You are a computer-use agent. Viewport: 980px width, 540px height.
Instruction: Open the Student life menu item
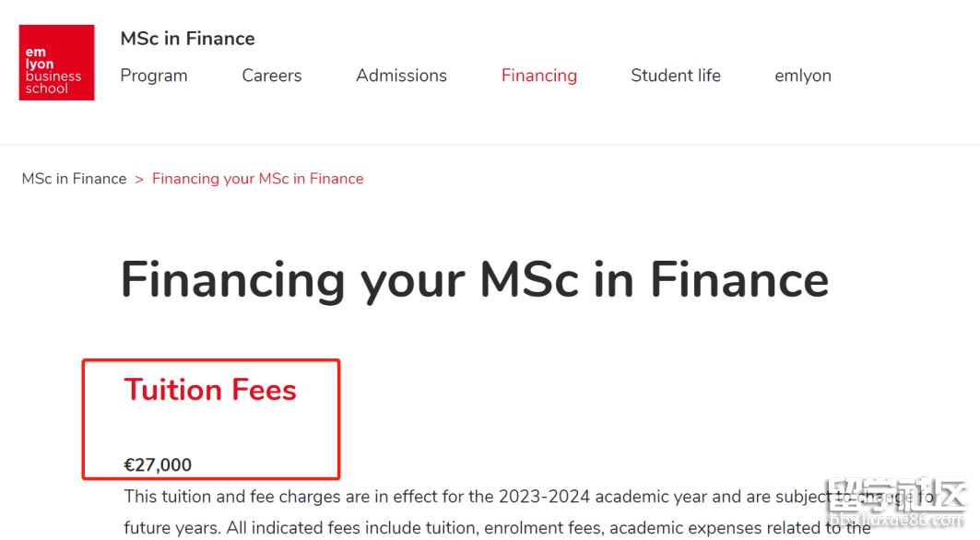[x=676, y=76]
